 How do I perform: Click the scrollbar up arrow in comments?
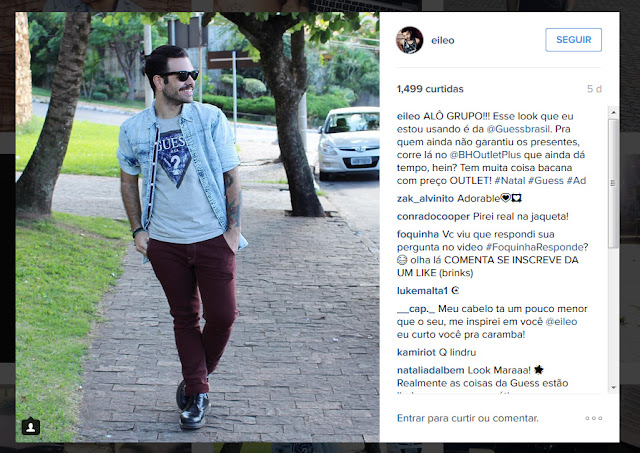click(x=613, y=112)
